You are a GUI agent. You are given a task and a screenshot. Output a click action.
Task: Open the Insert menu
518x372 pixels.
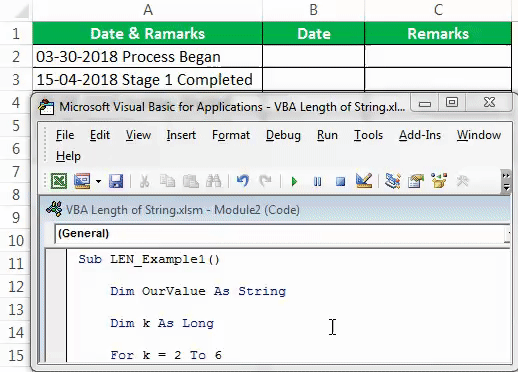pyautogui.click(x=181, y=135)
